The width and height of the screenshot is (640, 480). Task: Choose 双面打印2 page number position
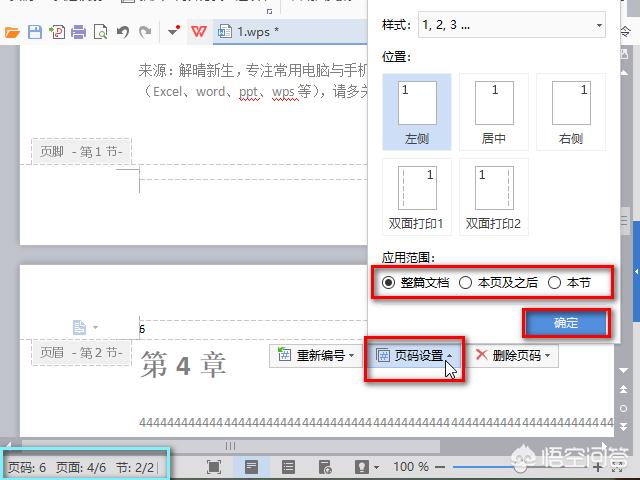point(494,197)
